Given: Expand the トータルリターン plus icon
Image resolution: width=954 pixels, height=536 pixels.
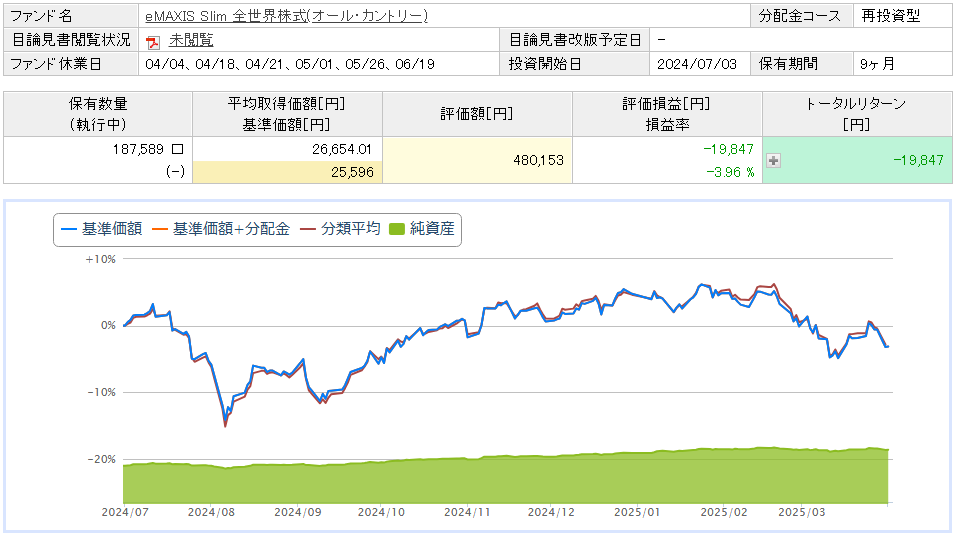Looking at the screenshot, I should (x=773, y=161).
